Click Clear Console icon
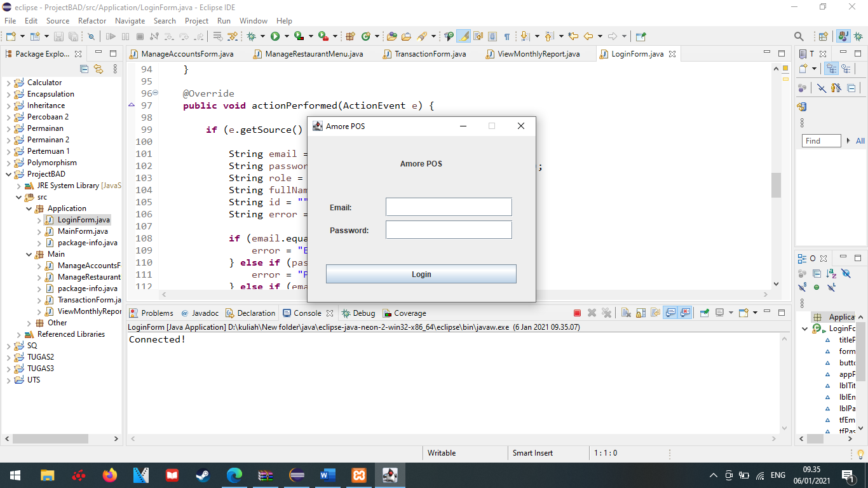 626,313
